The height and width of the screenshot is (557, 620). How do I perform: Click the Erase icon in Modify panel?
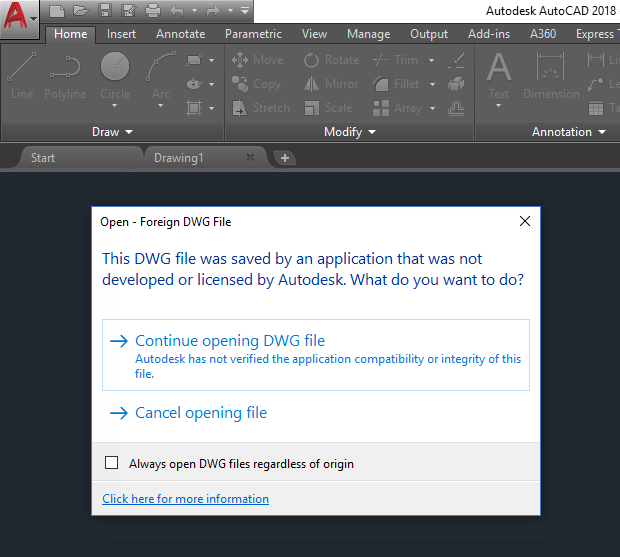[456, 60]
